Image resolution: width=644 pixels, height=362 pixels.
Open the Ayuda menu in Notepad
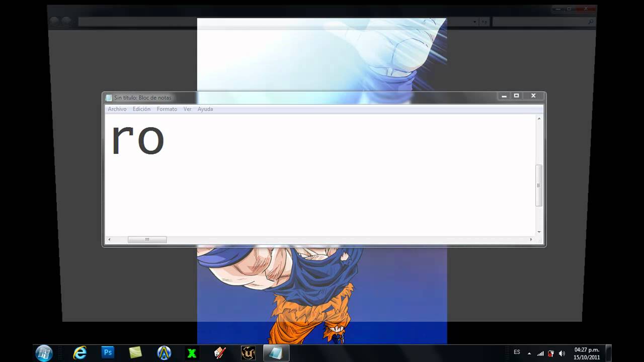point(205,109)
